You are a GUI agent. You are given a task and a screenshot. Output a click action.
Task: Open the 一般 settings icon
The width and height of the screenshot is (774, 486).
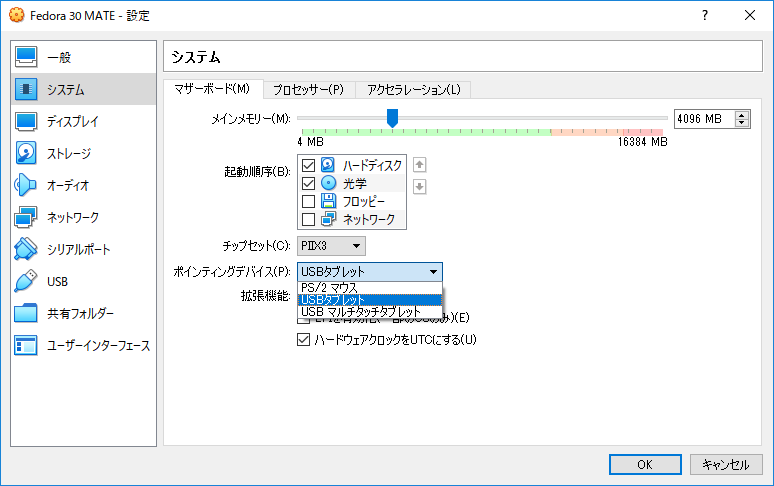(x=26, y=57)
